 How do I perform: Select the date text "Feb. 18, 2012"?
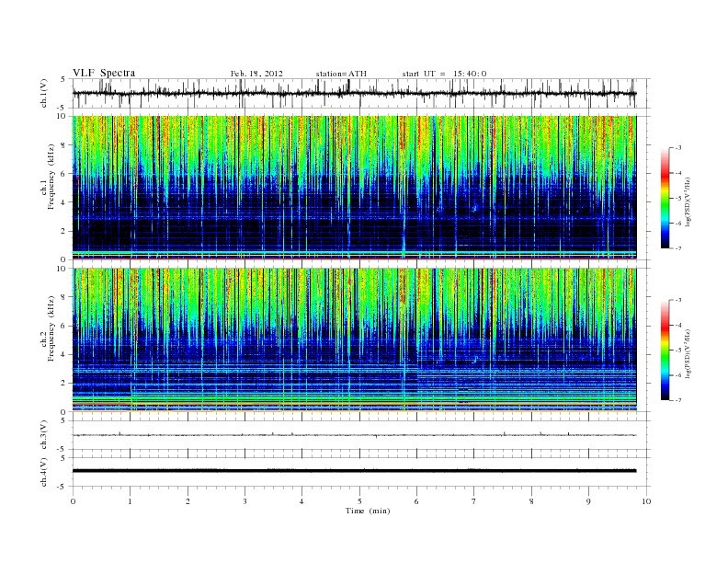pyautogui.click(x=256, y=74)
